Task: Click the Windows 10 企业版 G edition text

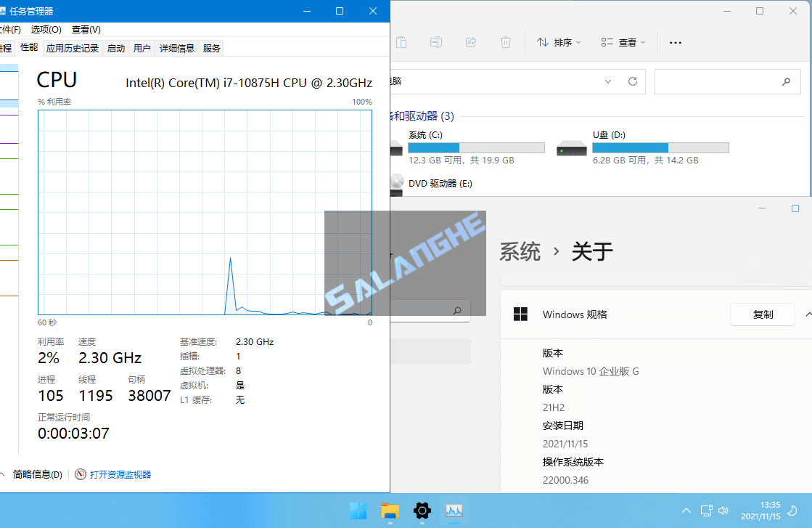Action: [x=591, y=372]
